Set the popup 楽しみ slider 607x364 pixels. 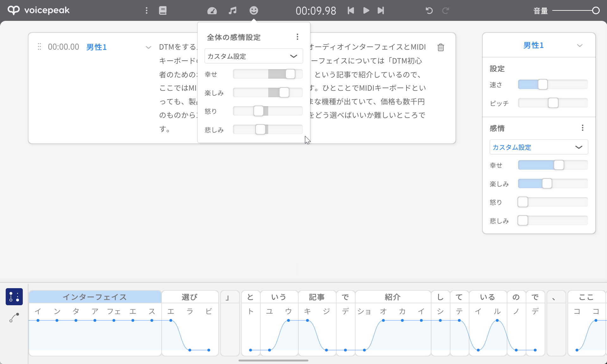pos(268,93)
